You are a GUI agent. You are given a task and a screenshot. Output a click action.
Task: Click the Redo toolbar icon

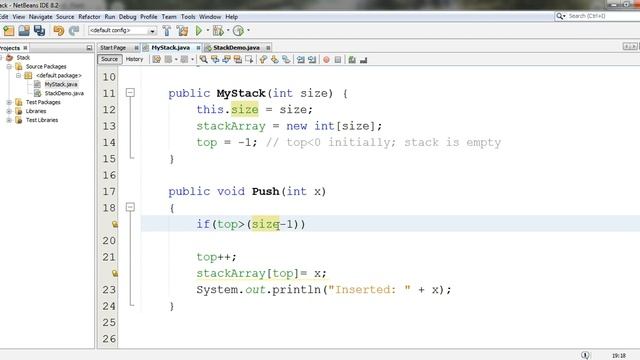click(74, 31)
